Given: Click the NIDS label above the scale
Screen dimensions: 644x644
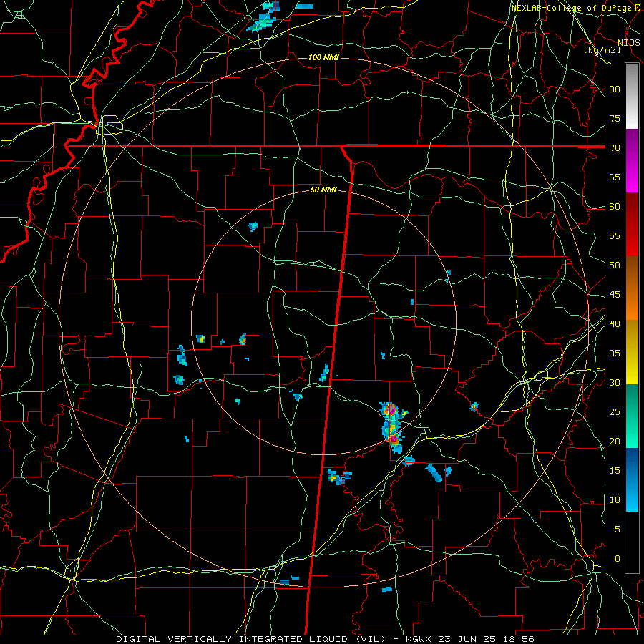Looking at the screenshot, I should coord(628,42).
